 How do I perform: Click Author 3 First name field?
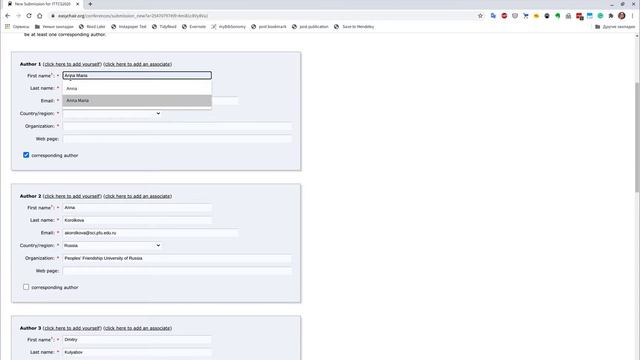137,340
